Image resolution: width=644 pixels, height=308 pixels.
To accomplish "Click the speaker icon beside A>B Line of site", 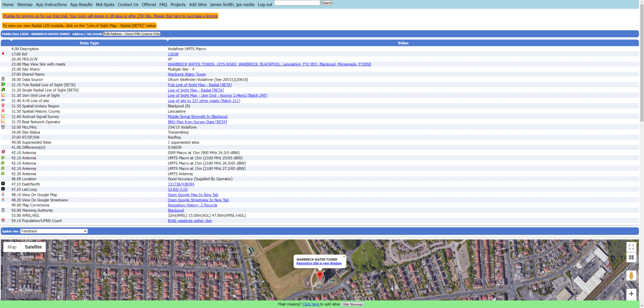I will tap(3, 100).
